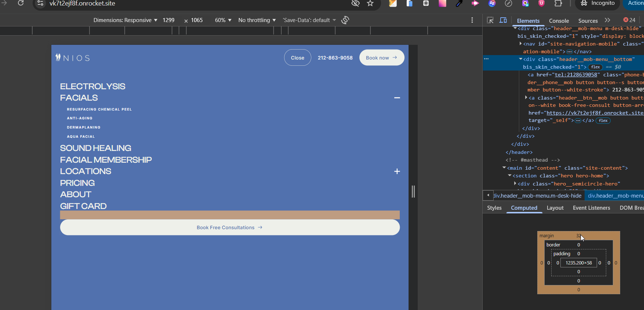Viewport: 644px width, 310px height.
Task: Collapse the main id content node
Action: pos(504,168)
